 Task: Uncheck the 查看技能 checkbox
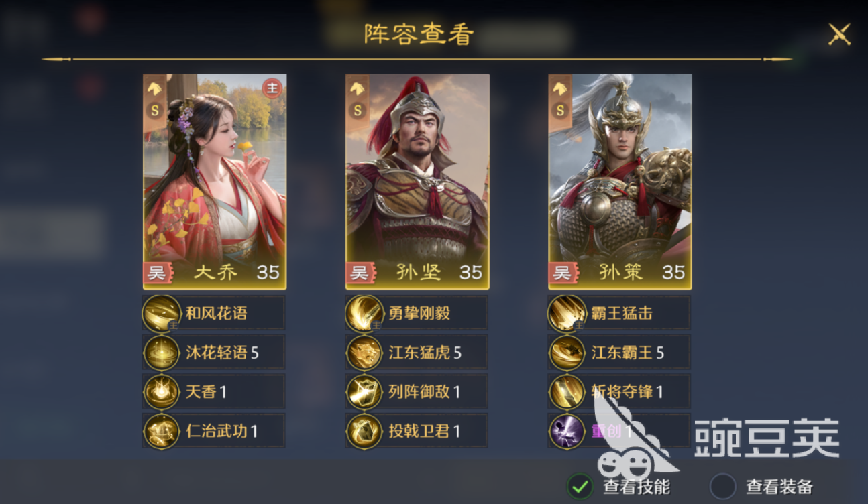pyautogui.click(x=580, y=486)
